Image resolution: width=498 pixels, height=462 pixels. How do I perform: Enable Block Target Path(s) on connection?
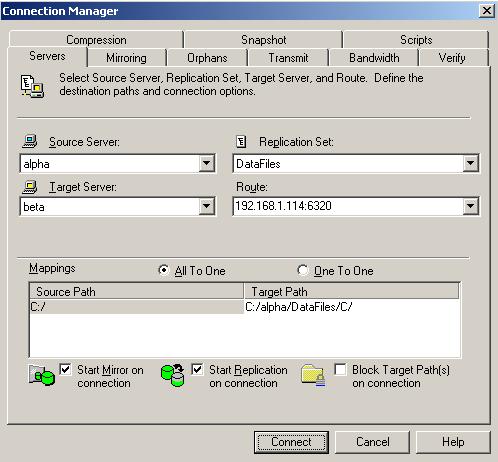point(340,369)
